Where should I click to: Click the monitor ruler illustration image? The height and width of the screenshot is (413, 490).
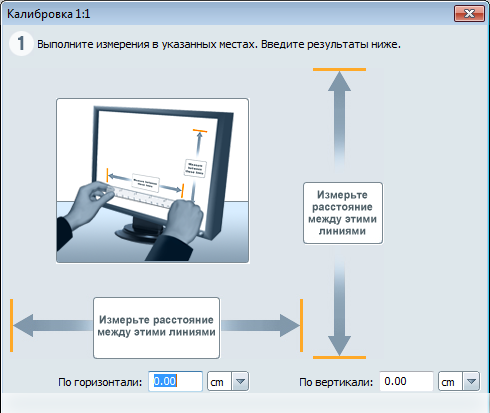click(153, 181)
